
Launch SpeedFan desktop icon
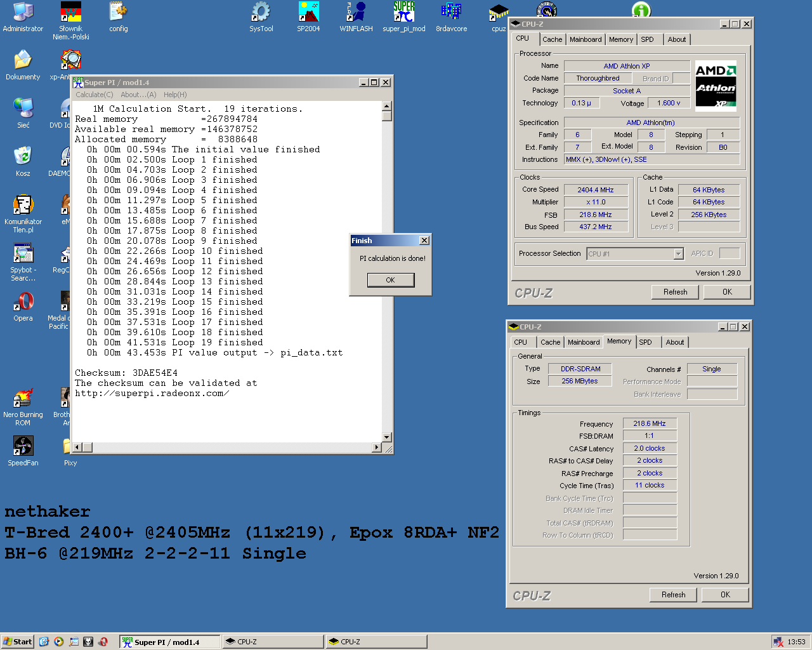coord(23,451)
